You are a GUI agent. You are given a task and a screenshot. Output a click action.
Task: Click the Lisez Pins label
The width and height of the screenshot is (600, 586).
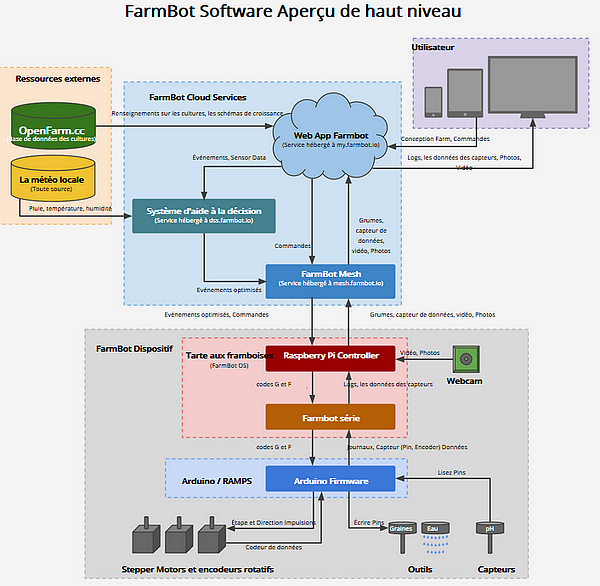[452, 473]
